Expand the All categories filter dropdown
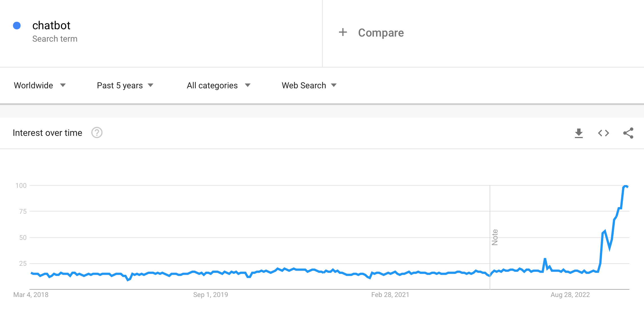 [218, 85]
